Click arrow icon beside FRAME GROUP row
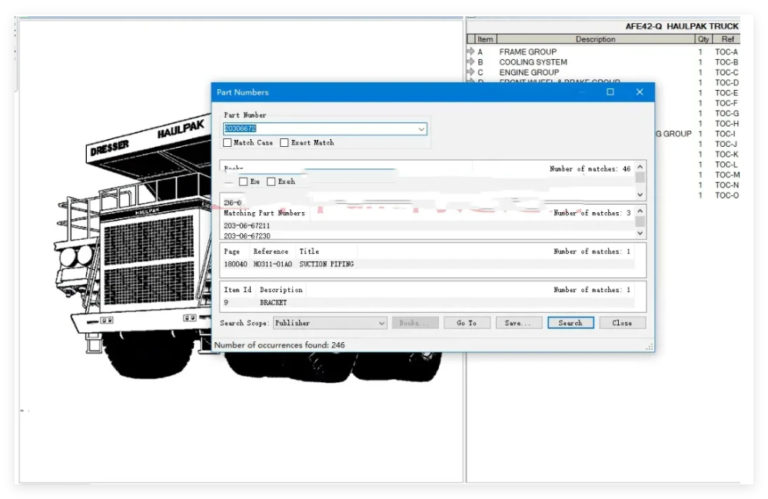The image size is (768, 499). 471,51
